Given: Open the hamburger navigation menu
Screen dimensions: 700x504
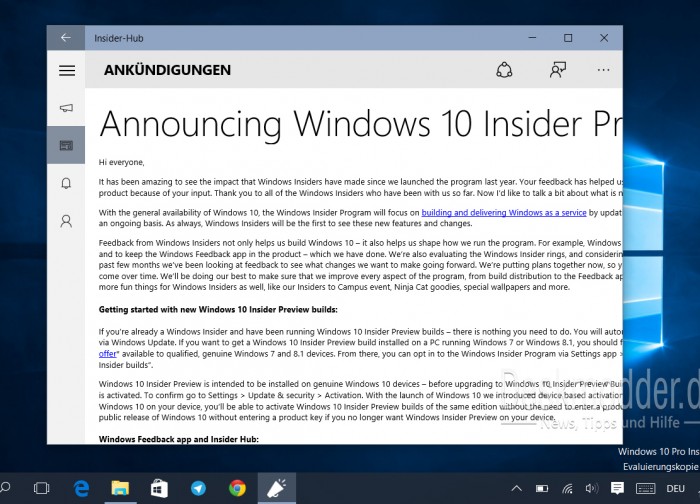Looking at the screenshot, I should point(67,70).
